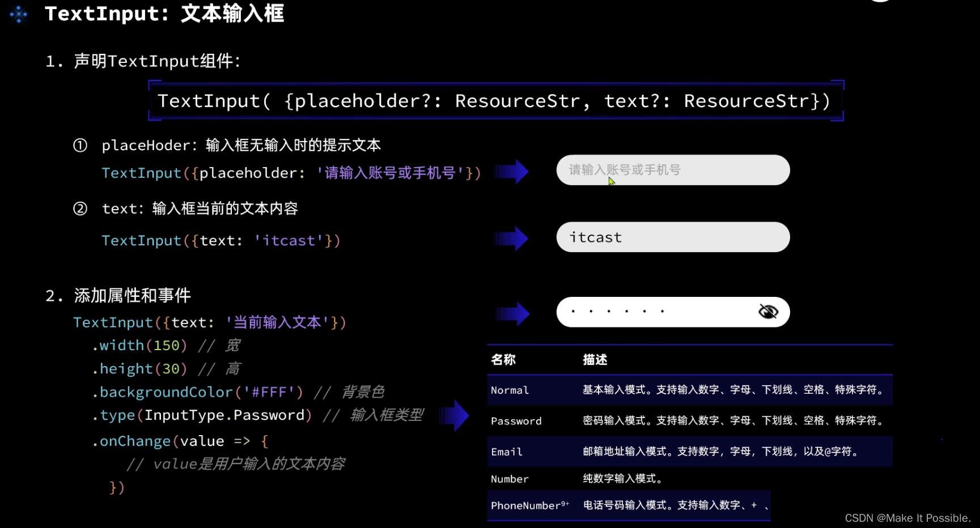Image resolution: width=980 pixels, height=528 pixels.
Task: Click the '.onChange(value => {' code line
Action: pos(180,441)
